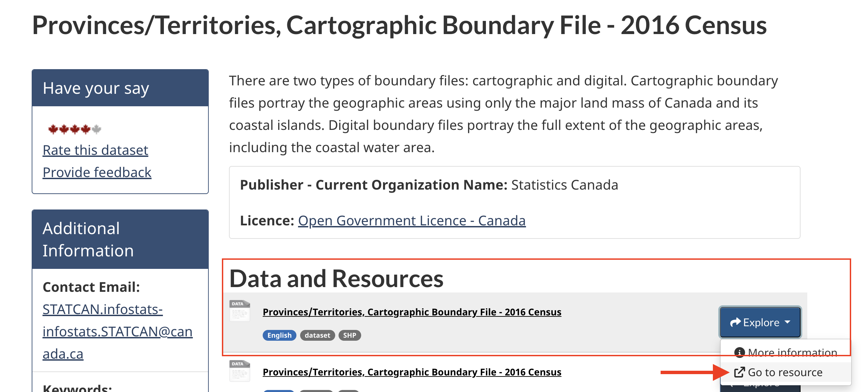Expand the Explore dropdown for the first resource

click(x=760, y=322)
